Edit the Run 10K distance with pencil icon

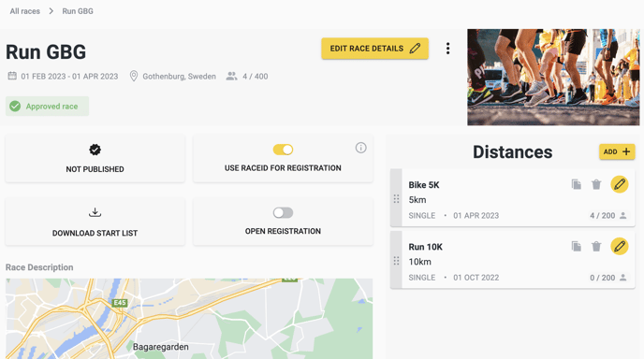pos(620,247)
